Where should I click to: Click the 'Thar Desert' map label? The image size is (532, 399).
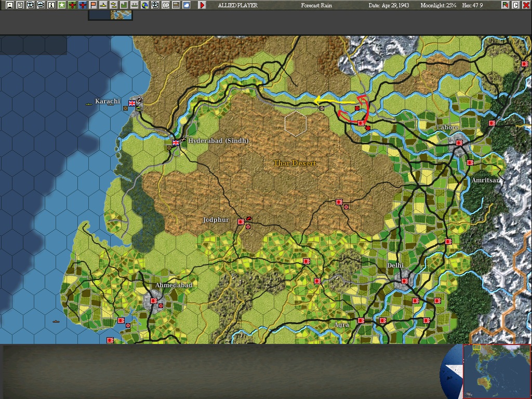point(295,163)
